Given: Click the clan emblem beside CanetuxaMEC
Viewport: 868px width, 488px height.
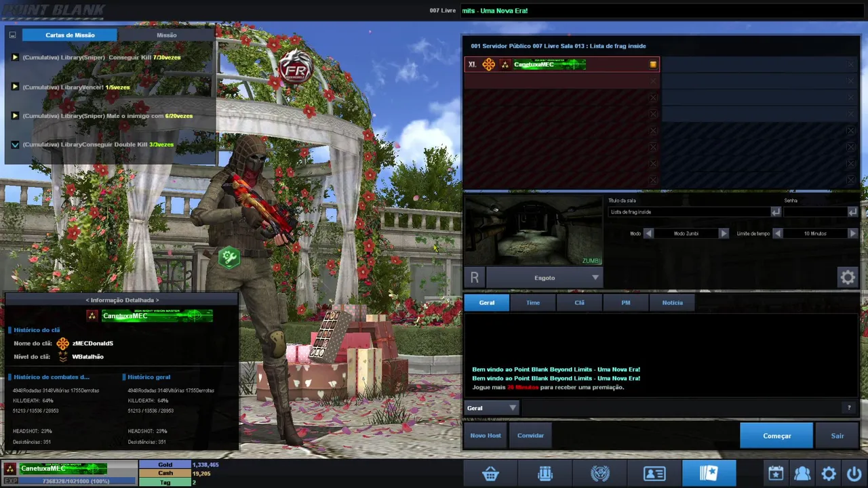Looking at the screenshot, I should [x=489, y=64].
